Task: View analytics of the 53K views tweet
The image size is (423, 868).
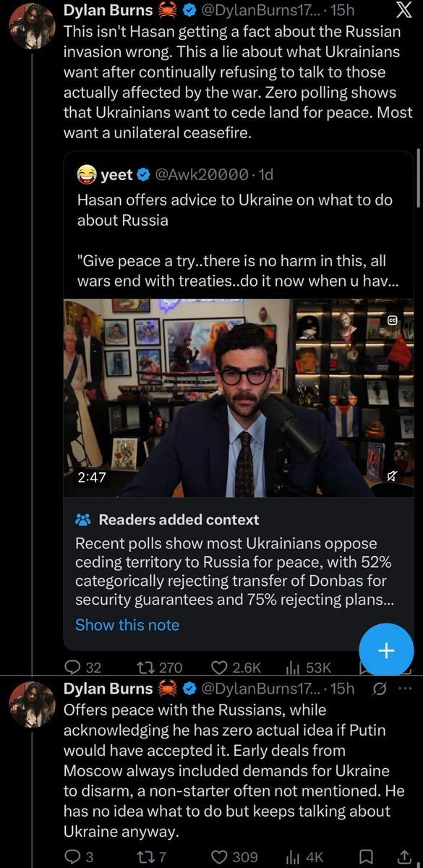Action: point(309,668)
